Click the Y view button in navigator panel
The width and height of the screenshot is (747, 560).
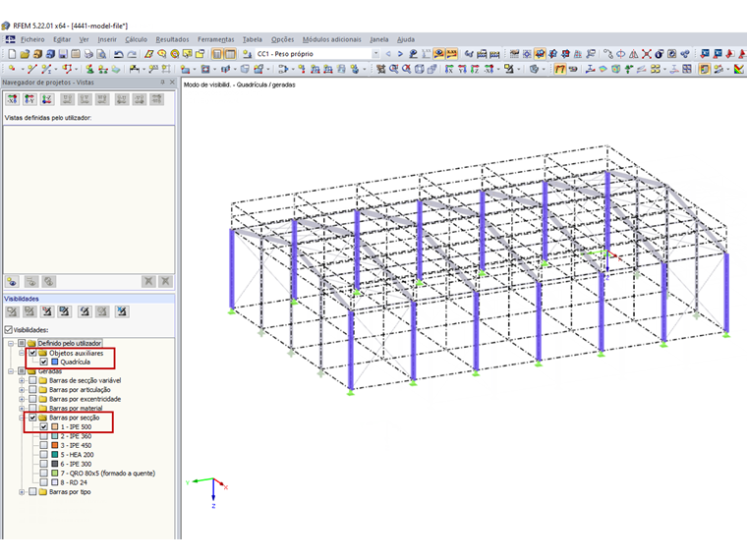point(29,99)
